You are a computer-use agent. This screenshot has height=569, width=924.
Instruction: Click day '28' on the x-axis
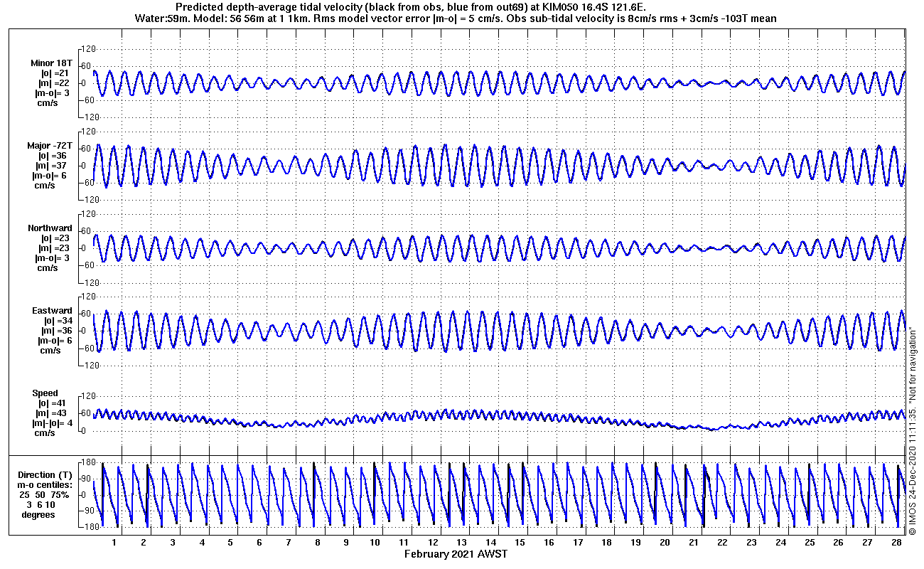(x=897, y=542)
